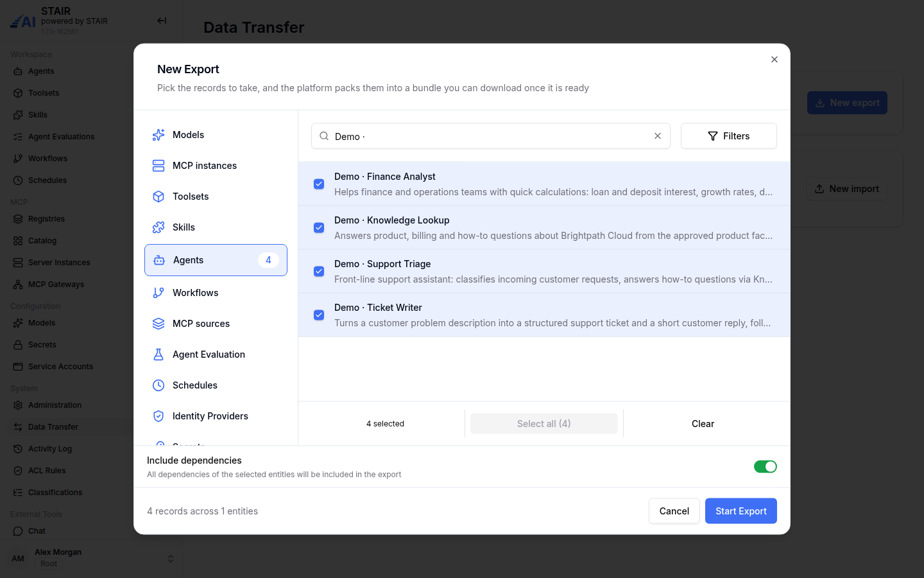Click the Agent Evaluation flask icon
Viewport: 924px width, 578px height.
coord(158,355)
